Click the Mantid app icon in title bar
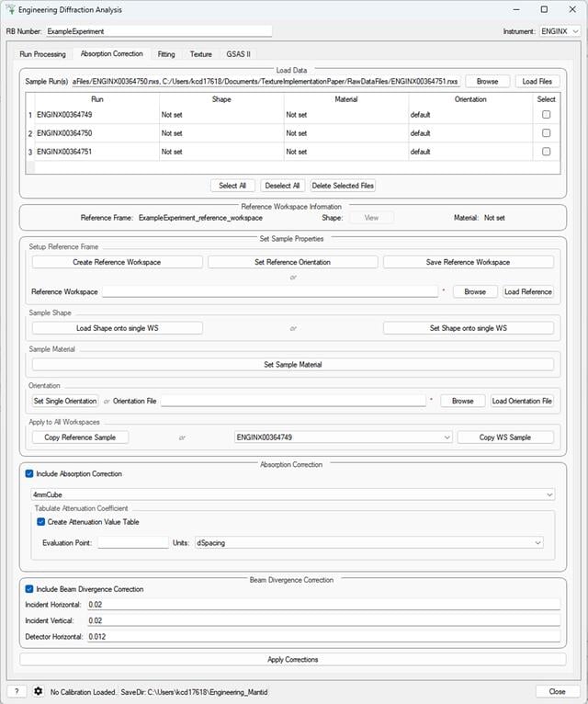The height and width of the screenshot is (704, 588). [x=10, y=9]
